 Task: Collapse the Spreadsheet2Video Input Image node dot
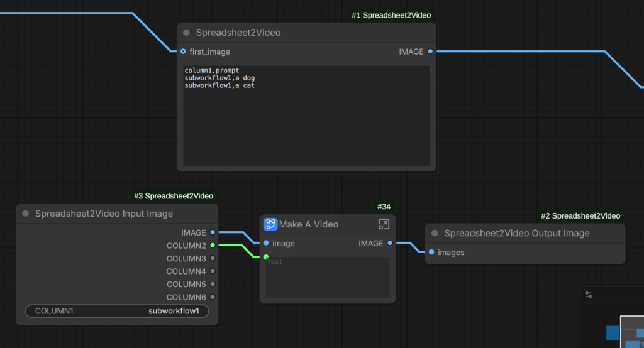point(25,214)
